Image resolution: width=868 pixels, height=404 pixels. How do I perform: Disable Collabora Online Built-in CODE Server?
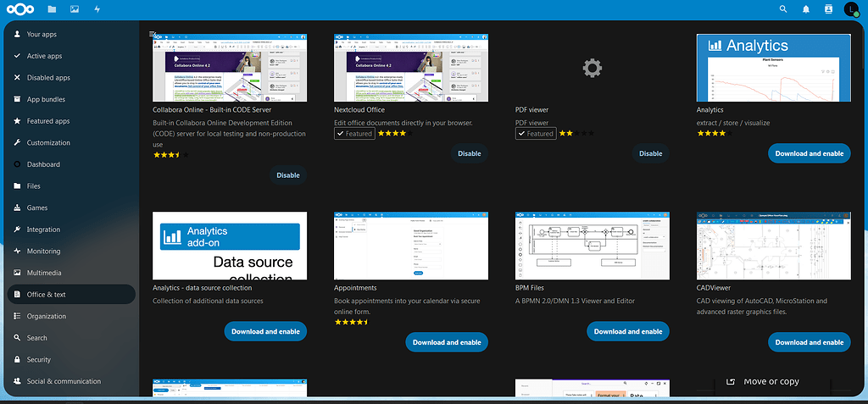tap(288, 175)
